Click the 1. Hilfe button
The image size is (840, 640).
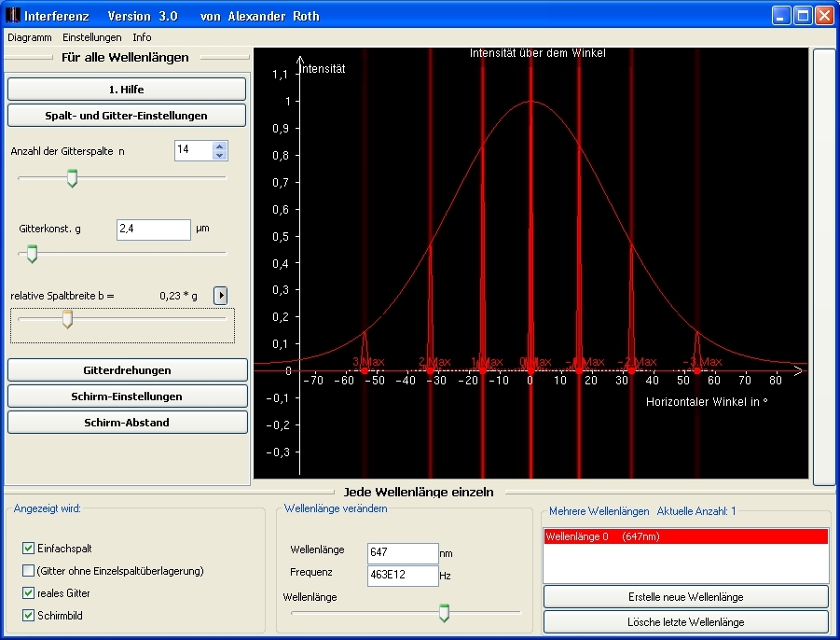tap(127, 90)
